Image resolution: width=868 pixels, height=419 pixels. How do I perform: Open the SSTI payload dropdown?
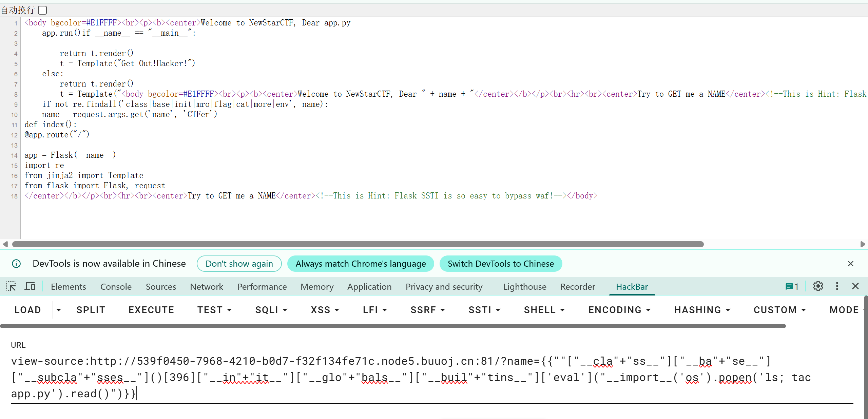coord(484,310)
